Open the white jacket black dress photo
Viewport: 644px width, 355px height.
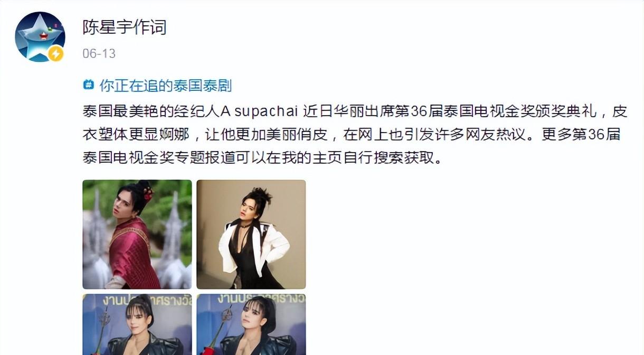point(251,234)
